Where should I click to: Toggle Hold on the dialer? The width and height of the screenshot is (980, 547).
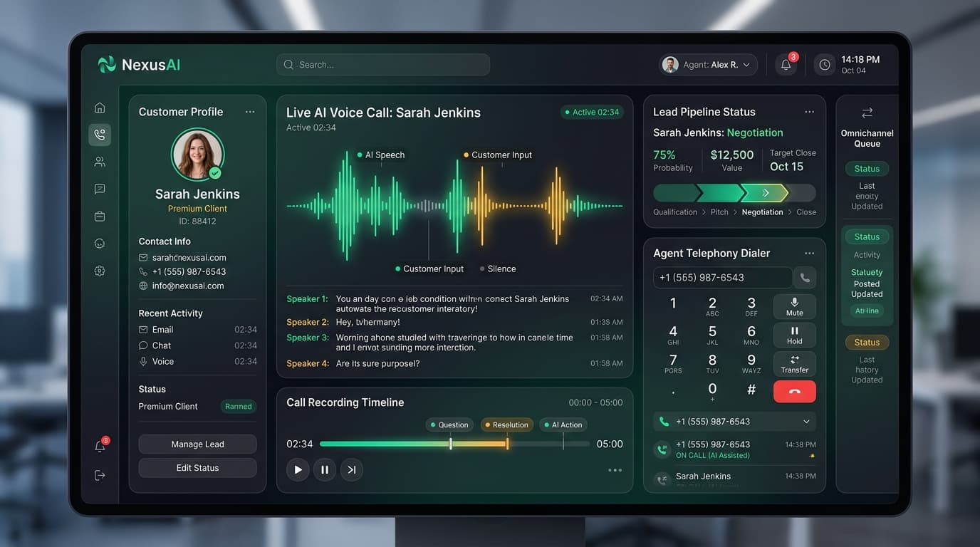pyautogui.click(x=795, y=335)
